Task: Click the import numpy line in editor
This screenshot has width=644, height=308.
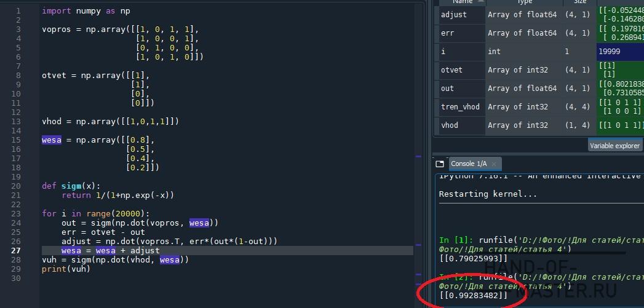Action: (x=85, y=11)
